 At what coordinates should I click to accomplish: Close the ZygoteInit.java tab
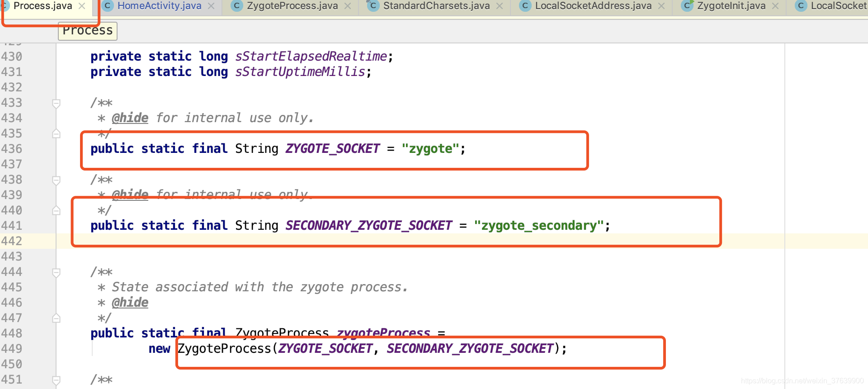point(775,6)
